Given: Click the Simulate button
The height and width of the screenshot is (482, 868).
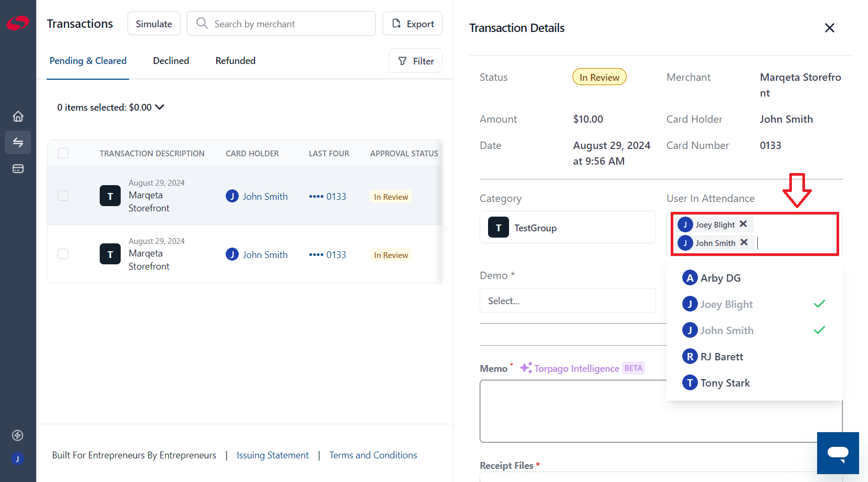Looking at the screenshot, I should coord(154,24).
